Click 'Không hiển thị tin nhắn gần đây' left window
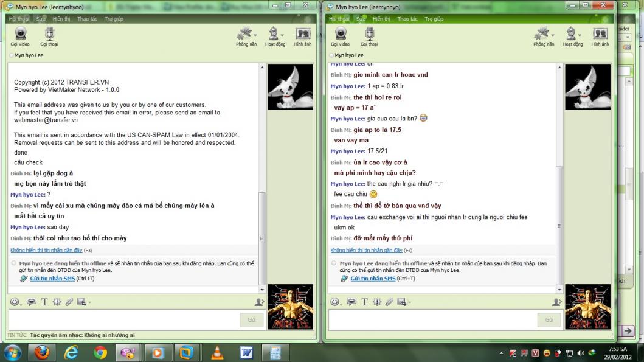 pyautogui.click(x=46, y=250)
